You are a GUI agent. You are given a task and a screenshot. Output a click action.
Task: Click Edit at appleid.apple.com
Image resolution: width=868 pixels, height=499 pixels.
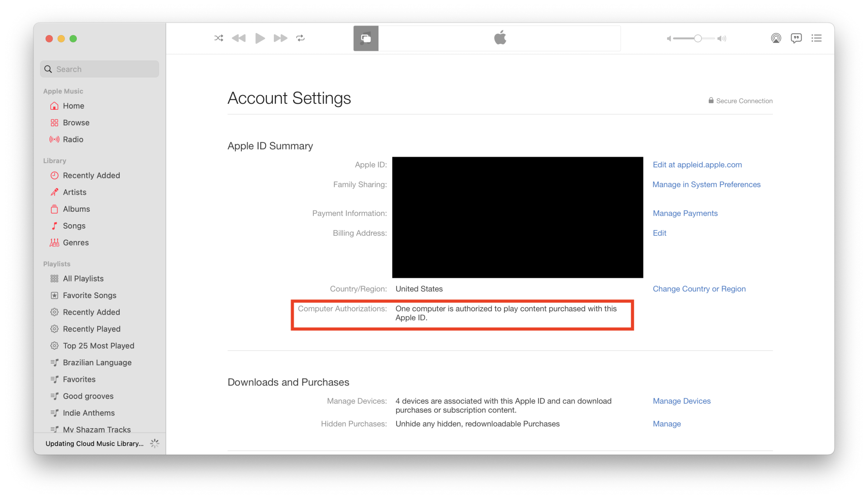[x=697, y=164]
